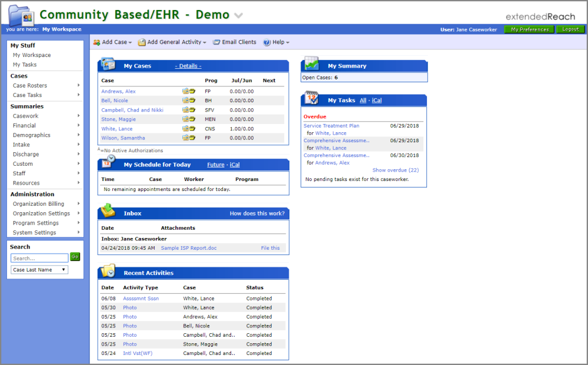Click the telephone icon in Stone, Maggie row
588x365 pixels.
click(x=192, y=119)
